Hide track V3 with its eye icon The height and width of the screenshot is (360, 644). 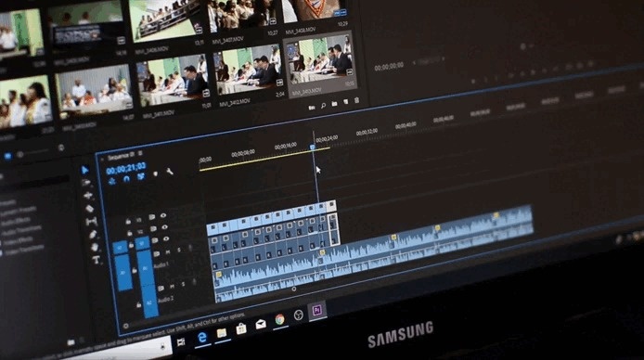coord(163,215)
